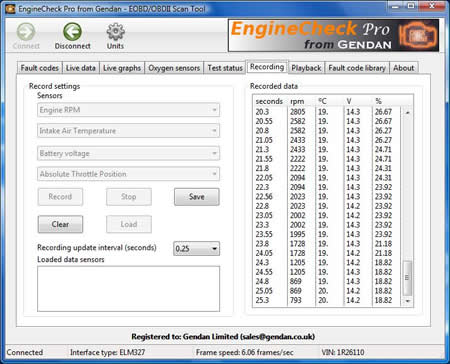Open the Fault code library tab
The width and height of the screenshot is (450, 364).
click(357, 68)
